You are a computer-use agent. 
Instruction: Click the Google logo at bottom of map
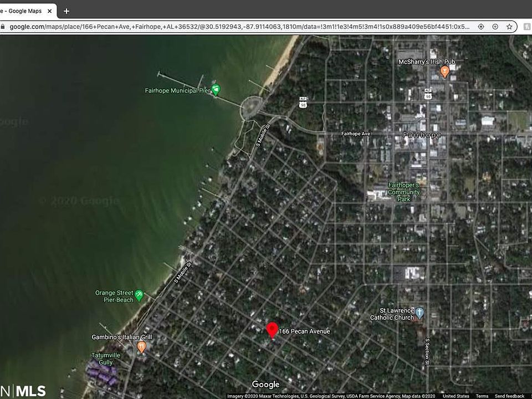[265, 385]
